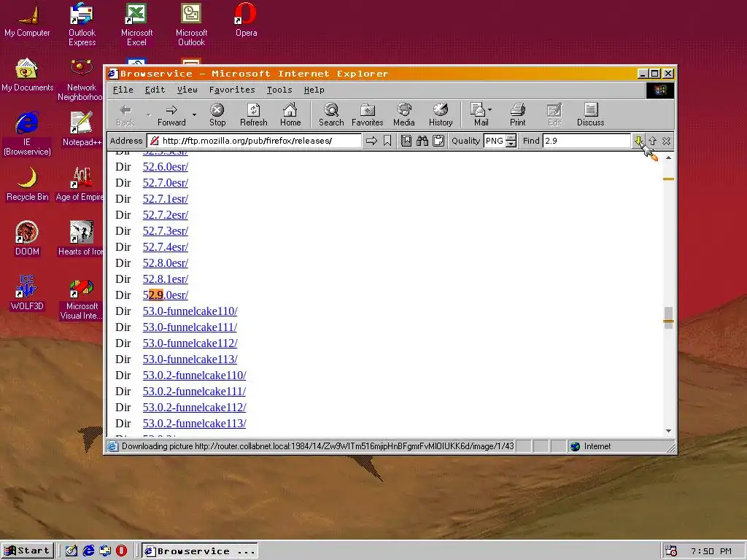Open the Favorites menu

[x=232, y=90]
